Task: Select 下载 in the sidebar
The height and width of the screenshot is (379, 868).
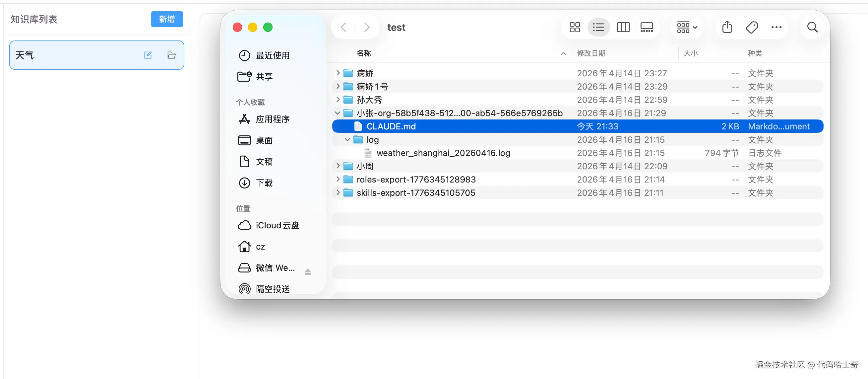Action: [x=265, y=183]
